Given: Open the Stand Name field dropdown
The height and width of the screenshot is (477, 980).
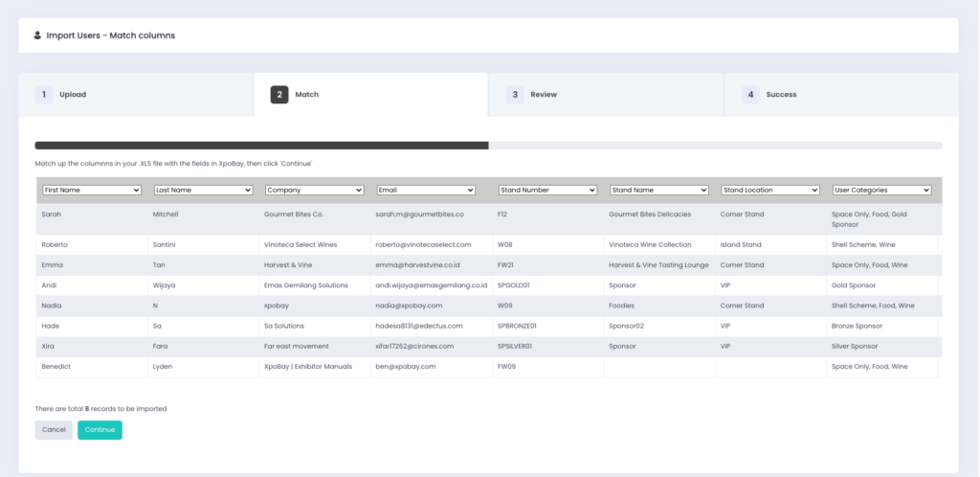Looking at the screenshot, I should pos(658,190).
